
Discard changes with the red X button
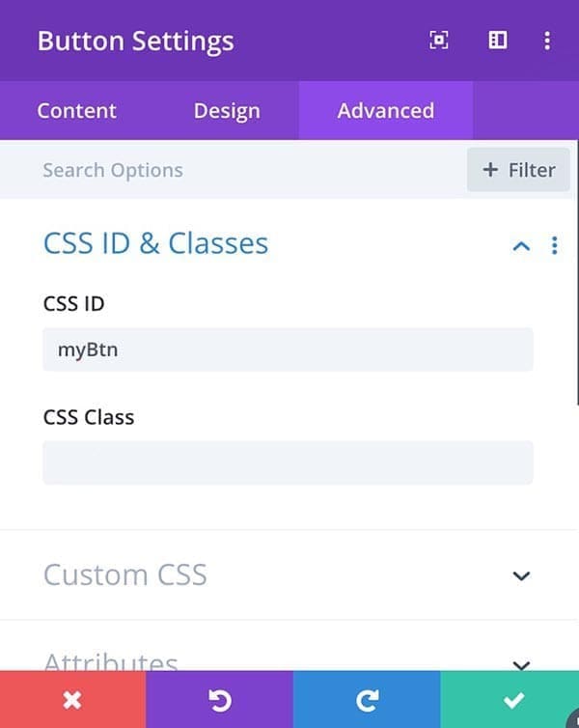(72, 699)
